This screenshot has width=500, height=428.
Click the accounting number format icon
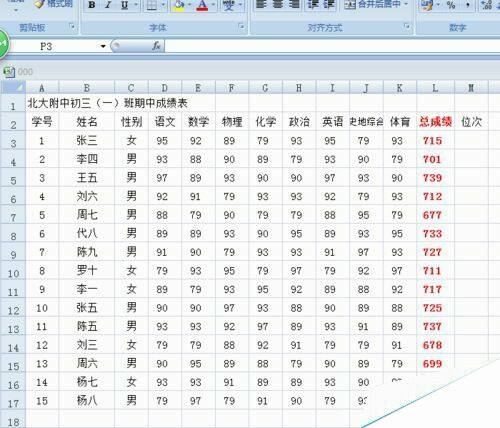click(x=427, y=5)
